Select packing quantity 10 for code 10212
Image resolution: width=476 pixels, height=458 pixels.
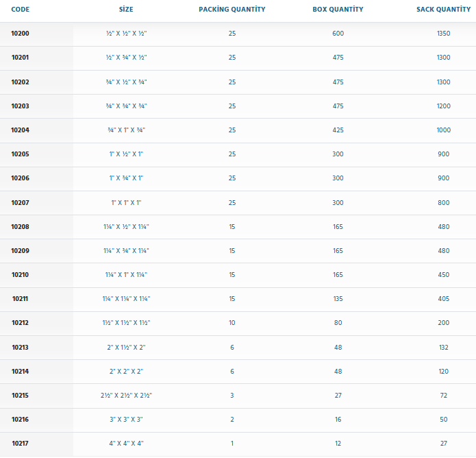(232, 323)
